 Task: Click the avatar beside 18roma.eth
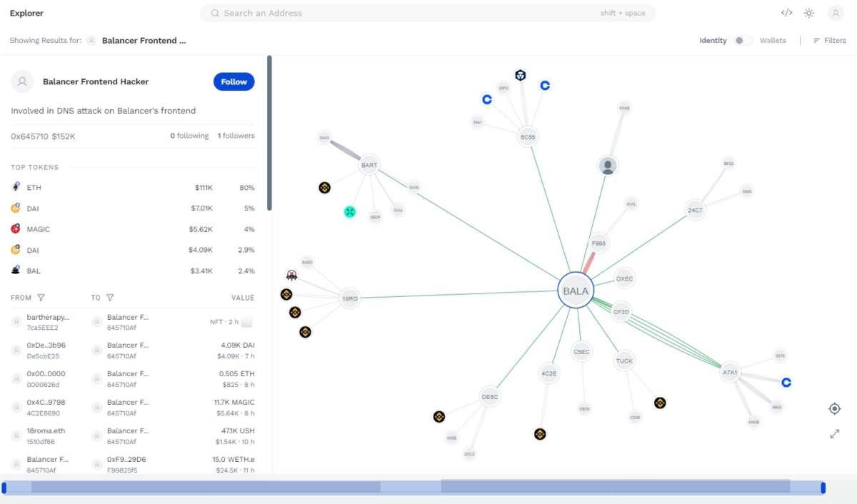[16, 436]
